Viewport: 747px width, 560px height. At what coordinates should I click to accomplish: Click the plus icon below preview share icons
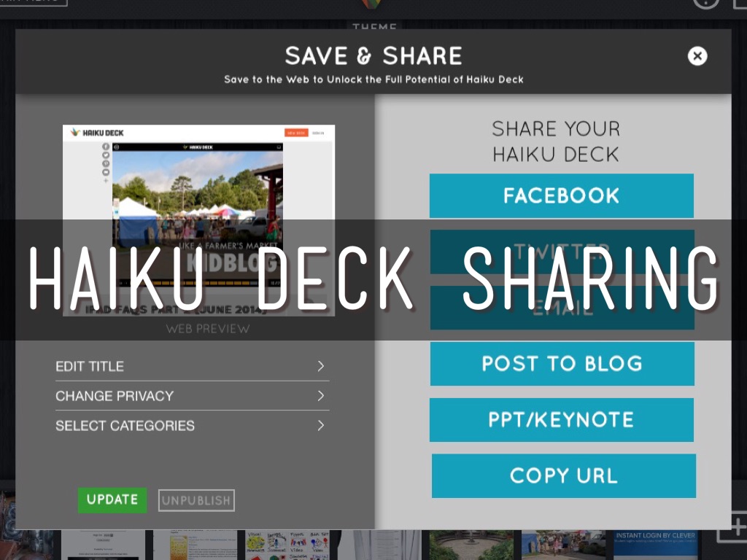click(106, 181)
